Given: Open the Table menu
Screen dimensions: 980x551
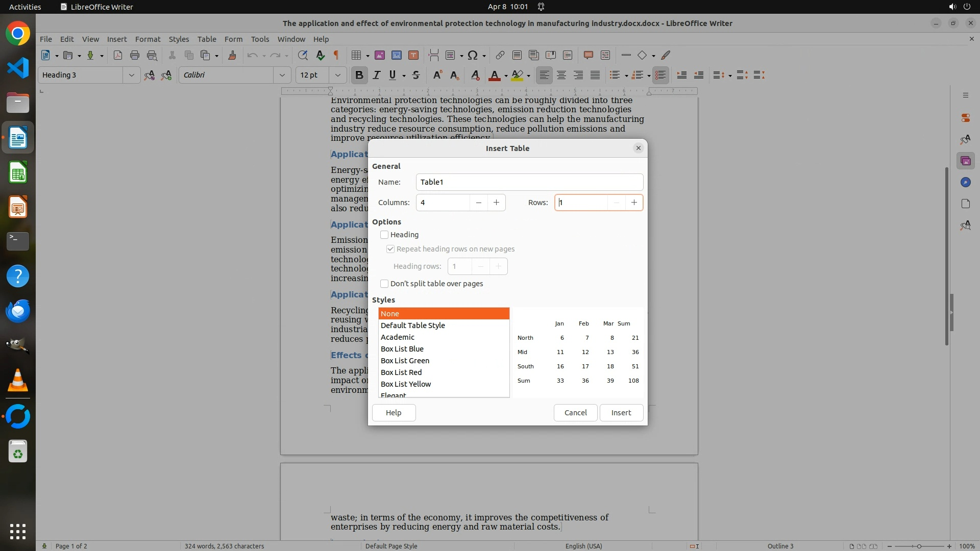Looking at the screenshot, I should click(207, 39).
